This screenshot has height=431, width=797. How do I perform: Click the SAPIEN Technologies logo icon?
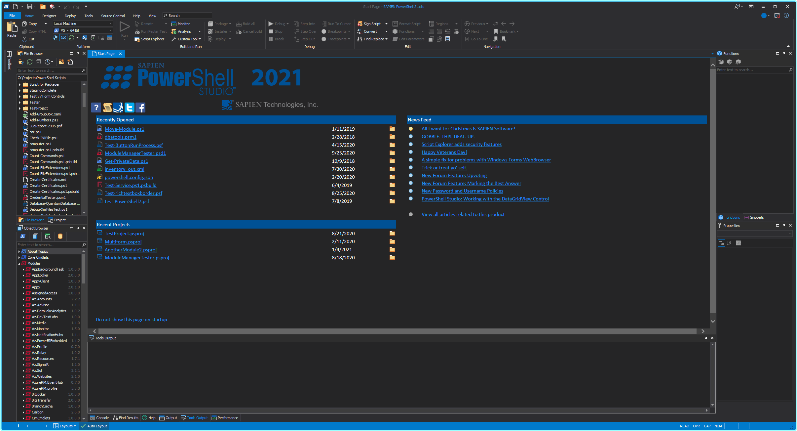[227, 105]
